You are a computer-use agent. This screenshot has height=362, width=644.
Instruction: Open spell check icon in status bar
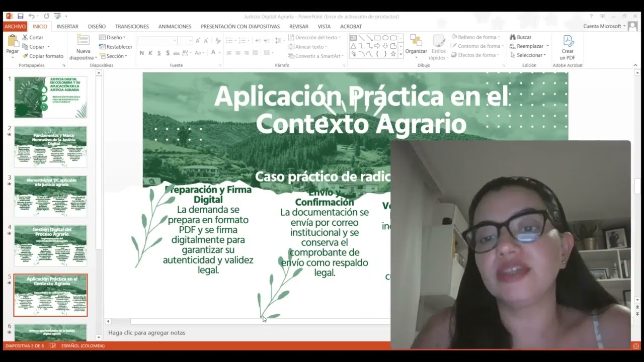pos(53,346)
